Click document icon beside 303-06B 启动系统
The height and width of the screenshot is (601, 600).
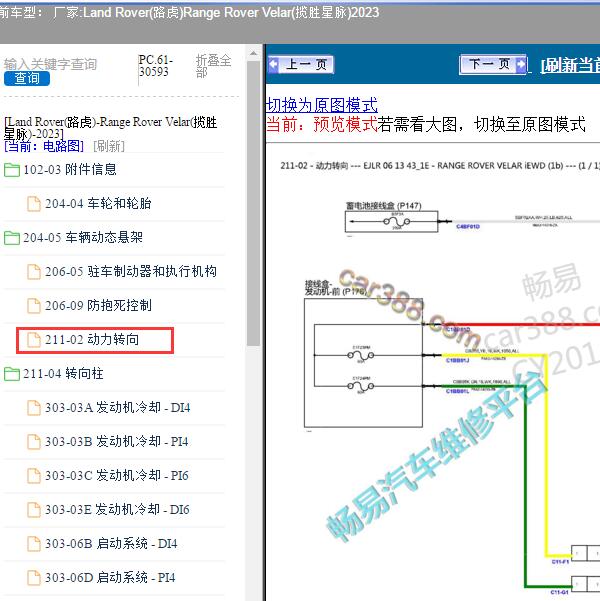click(34, 544)
